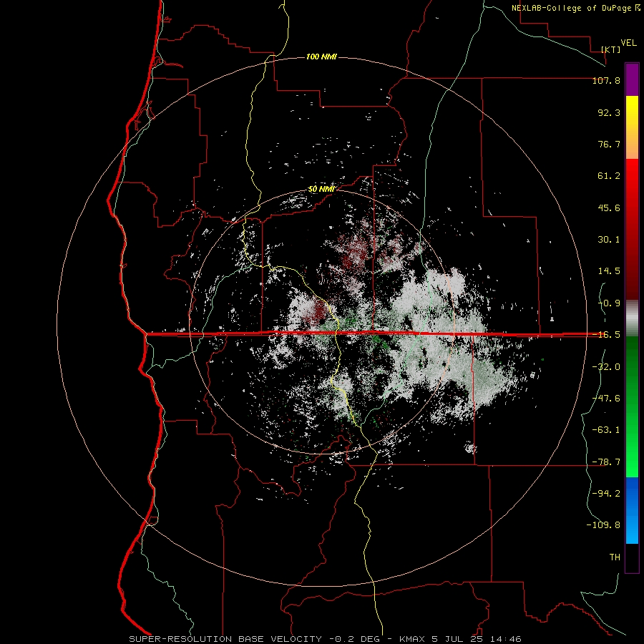Image resolution: width=644 pixels, height=644 pixels.
Task: Click the 45.6 velocity scale value
Action: [609, 208]
